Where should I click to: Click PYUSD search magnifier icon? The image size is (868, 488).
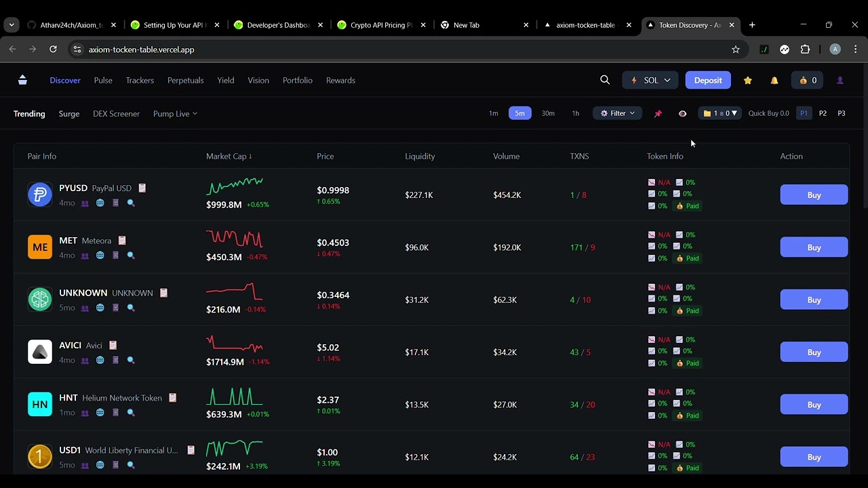coord(131,203)
